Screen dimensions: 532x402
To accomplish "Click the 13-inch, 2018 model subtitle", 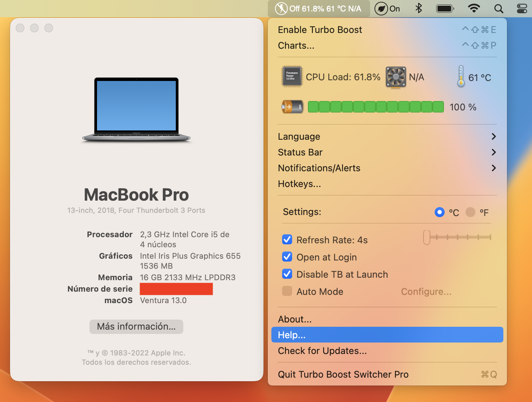I will coord(136,210).
